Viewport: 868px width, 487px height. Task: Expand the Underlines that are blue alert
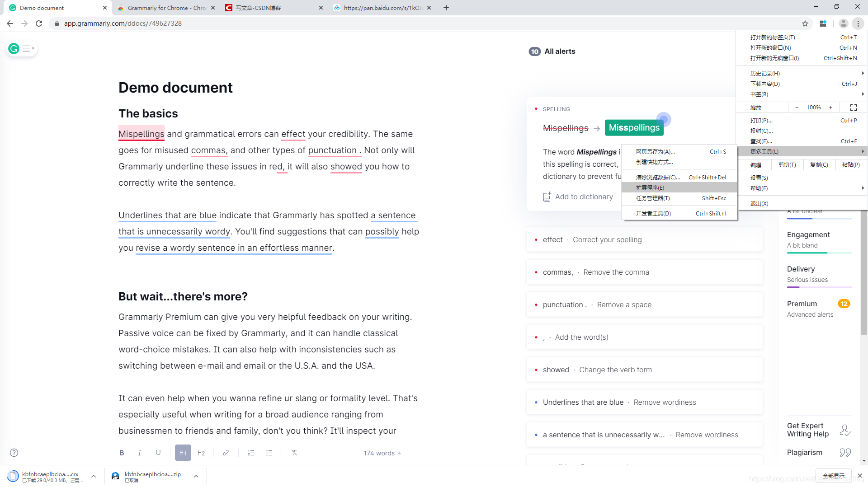click(644, 402)
